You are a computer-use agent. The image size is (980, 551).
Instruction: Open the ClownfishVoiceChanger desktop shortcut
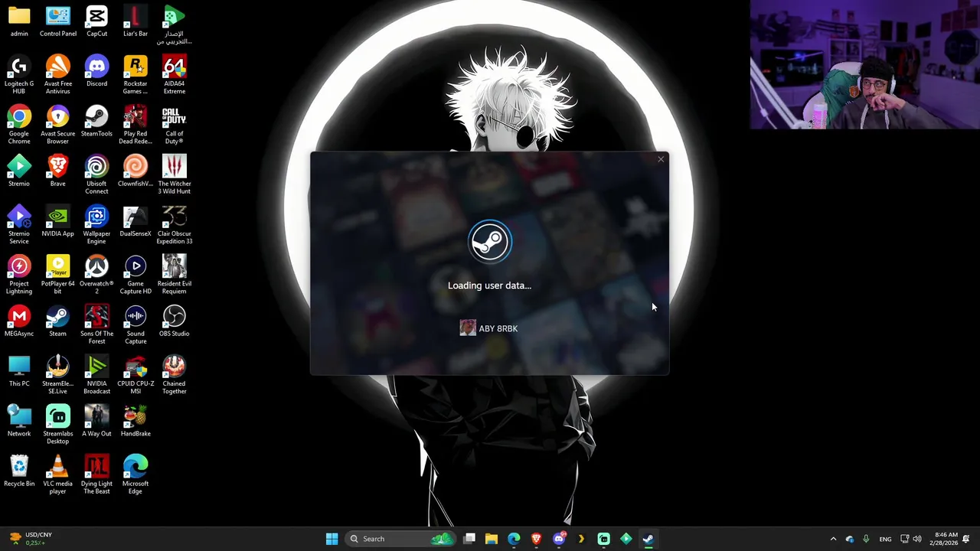coord(136,171)
